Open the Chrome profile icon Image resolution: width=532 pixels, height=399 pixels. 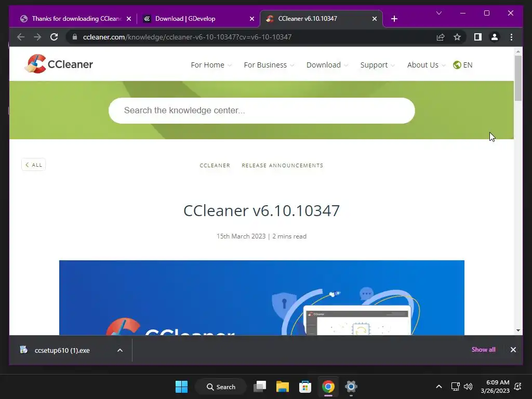pos(495,37)
